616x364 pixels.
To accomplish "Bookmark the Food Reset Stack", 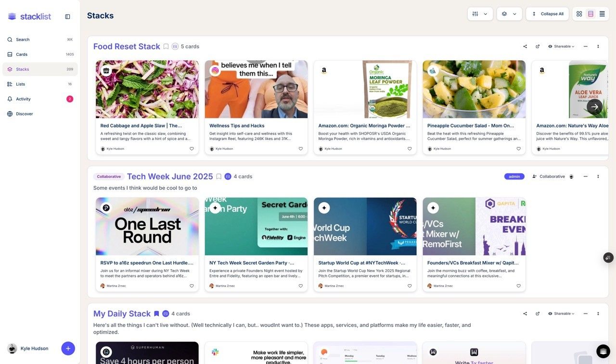I will [x=166, y=47].
